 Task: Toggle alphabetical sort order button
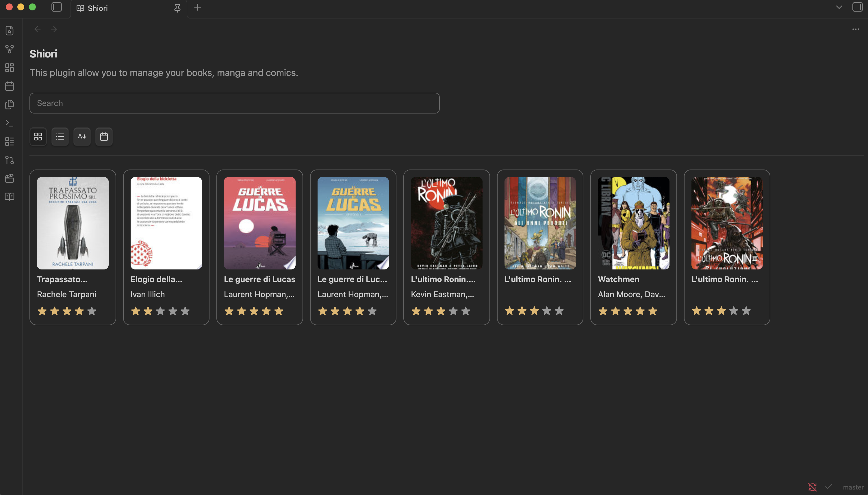(x=82, y=137)
